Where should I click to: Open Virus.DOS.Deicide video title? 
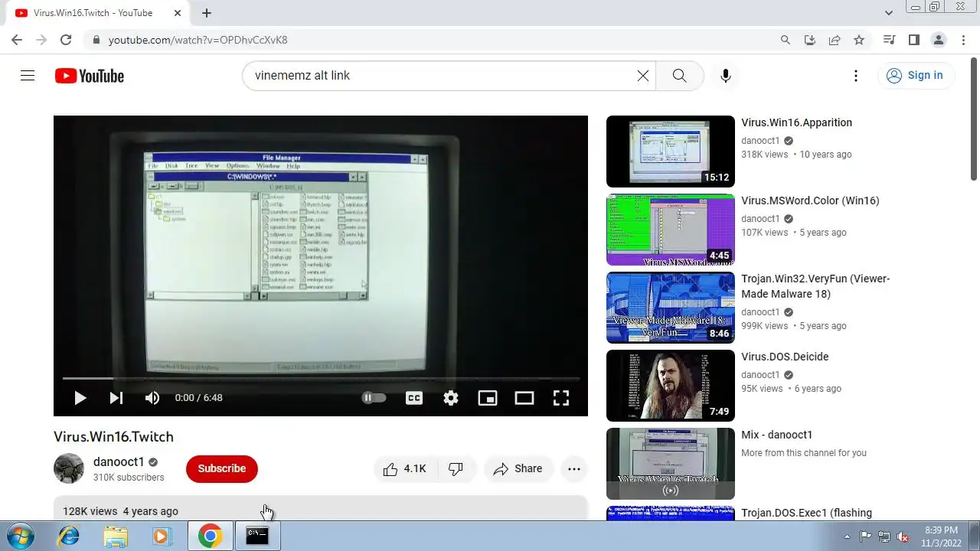pyautogui.click(x=785, y=357)
